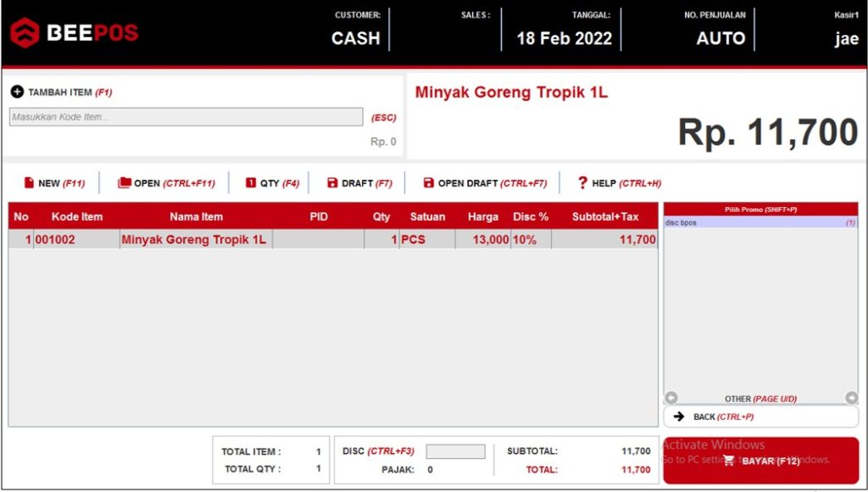
Task: Click the BAYAR (F12) pay button
Action: coord(760,461)
